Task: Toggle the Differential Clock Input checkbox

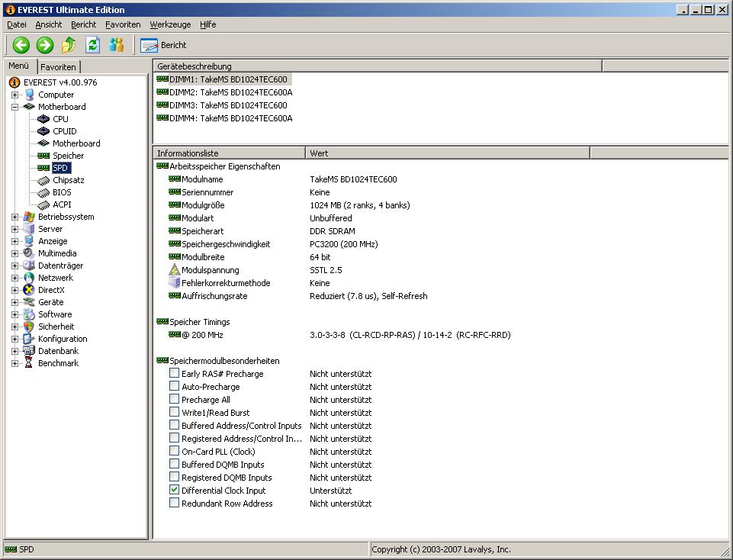Action: coord(175,490)
